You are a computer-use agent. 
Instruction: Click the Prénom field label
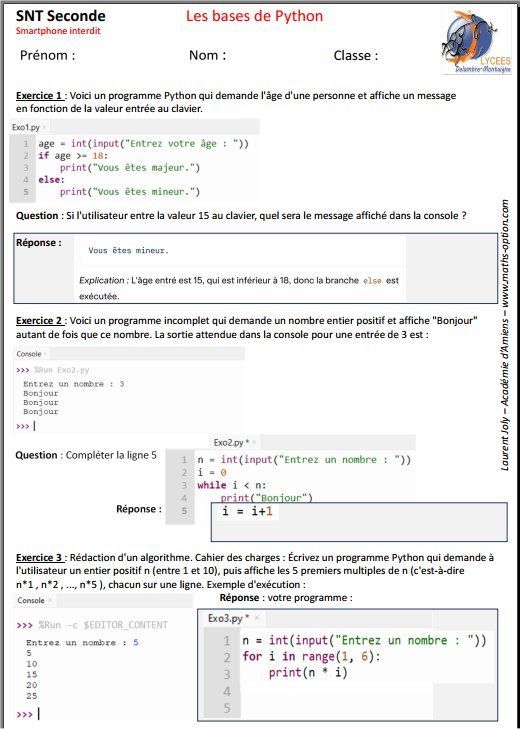[47, 55]
